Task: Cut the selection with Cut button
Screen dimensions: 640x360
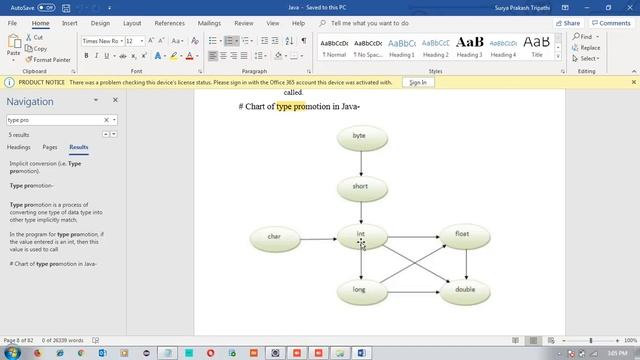Action: pyautogui.click(x=34, y=37)
